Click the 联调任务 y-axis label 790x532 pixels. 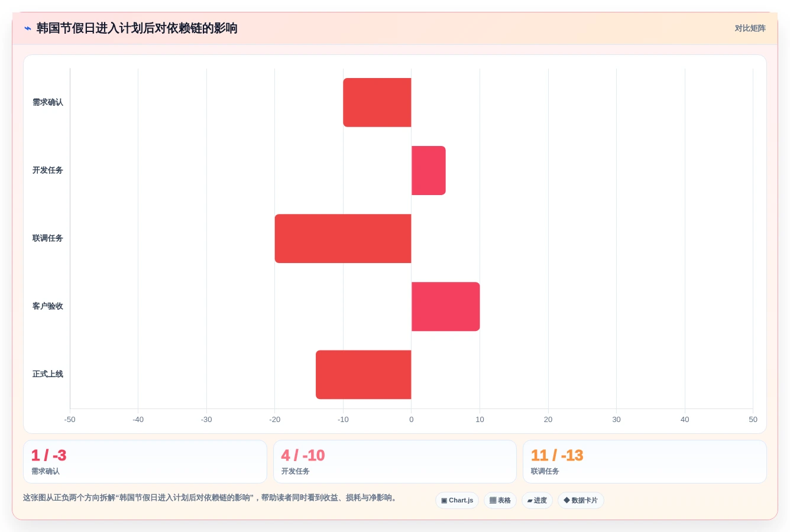(47, 238)
